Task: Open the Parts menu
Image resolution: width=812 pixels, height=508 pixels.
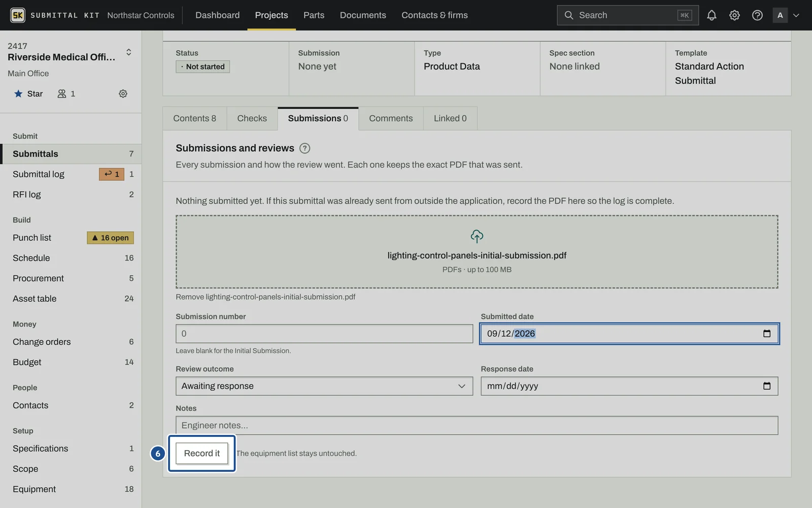Action: coord(314,15)
